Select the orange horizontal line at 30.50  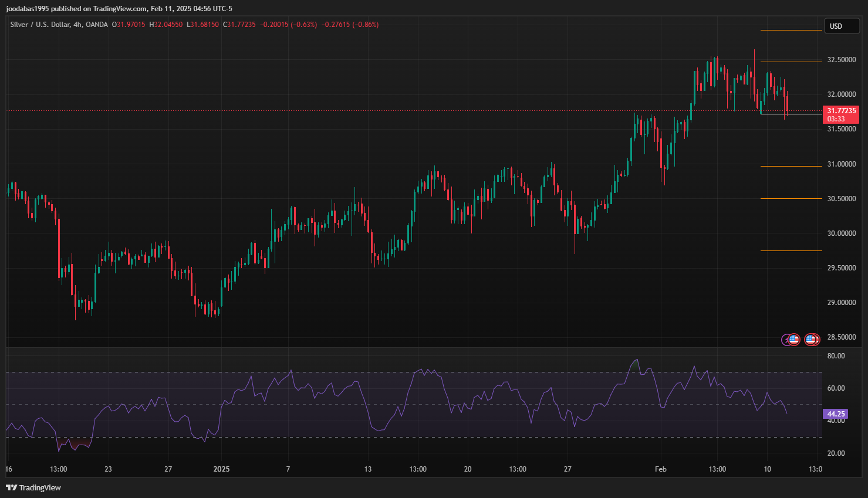coord(791,199)
